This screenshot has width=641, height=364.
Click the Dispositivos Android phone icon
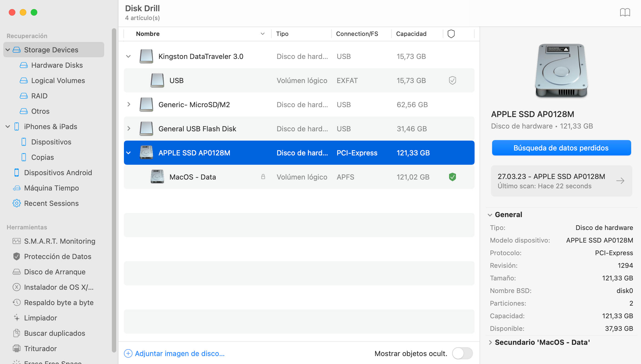coord(16,172)
